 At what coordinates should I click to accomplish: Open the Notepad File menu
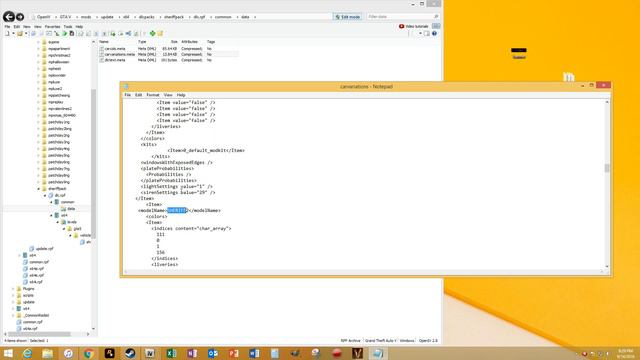pos(128,95)
